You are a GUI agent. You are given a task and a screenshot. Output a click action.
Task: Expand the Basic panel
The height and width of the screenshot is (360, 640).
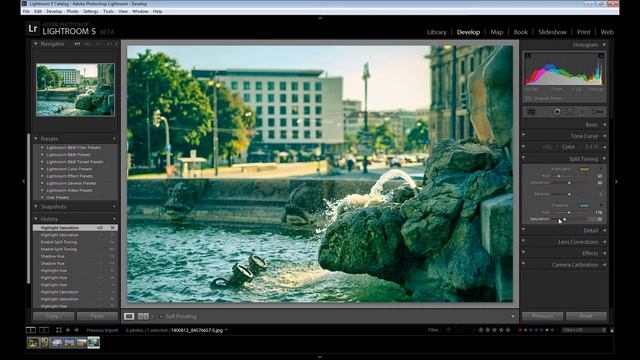pos(604,124)
